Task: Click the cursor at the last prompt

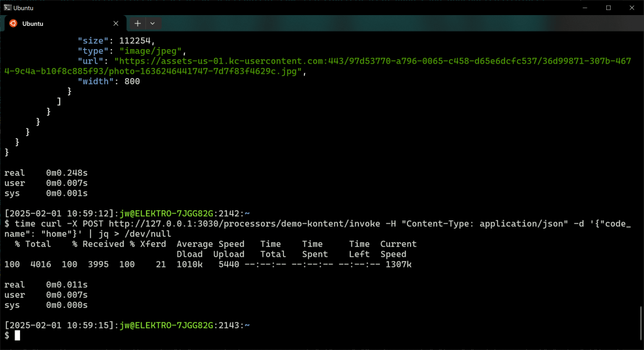Action: [x=18, y=336]
